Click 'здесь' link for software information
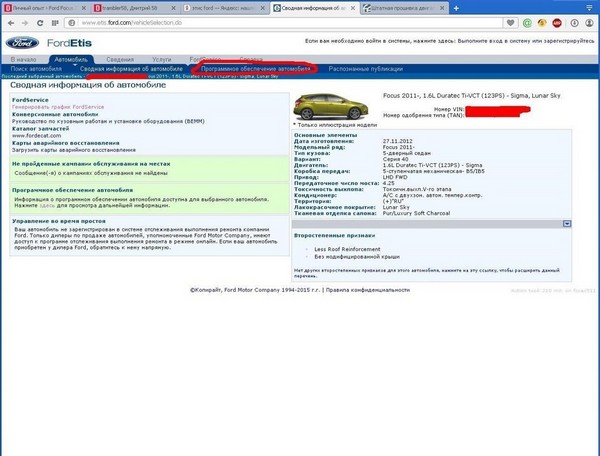Image resolution: width=600 pixels, height=456 pixels. click(x=47, y=205)
